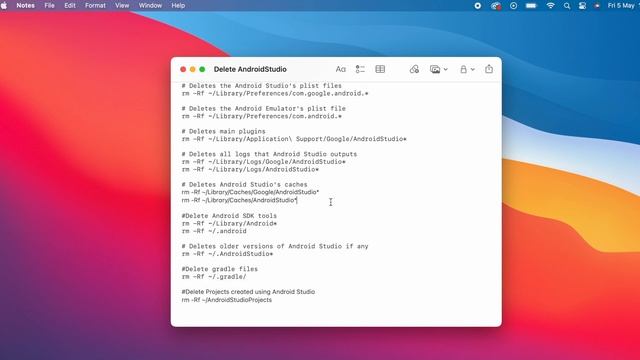Expand the lock dropdown arrow
The height and width of the screenshot is (360, 640).
click(473, 69)
